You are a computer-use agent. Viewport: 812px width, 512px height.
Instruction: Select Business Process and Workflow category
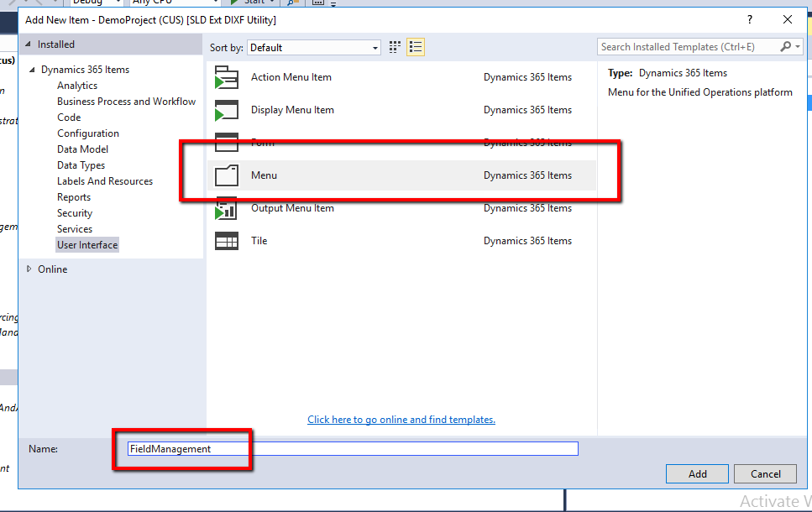(x=126, y=102)
